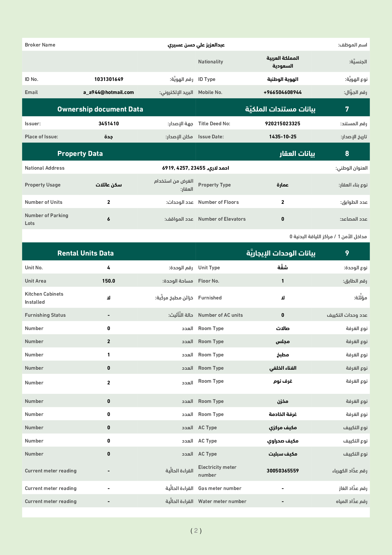Select the electricity meter number 30050365559

coord(282,471)
